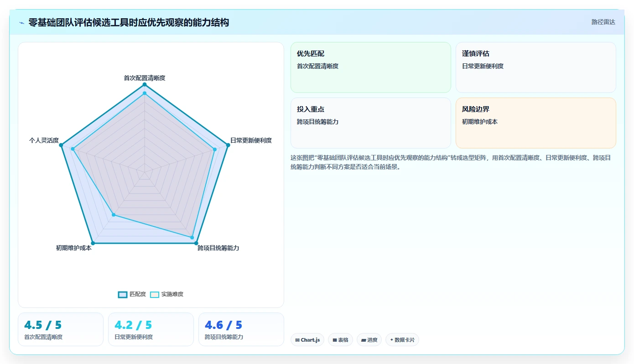Click the 4.2 / 5 score value
The image size is (634, 364).
click(133, 325)
